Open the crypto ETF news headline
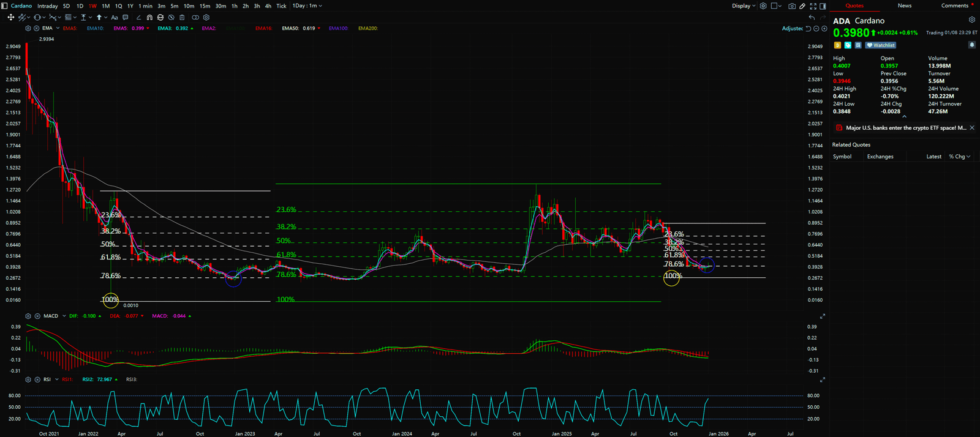The height and width of the screenshot is (437, 980). point(905,128)
